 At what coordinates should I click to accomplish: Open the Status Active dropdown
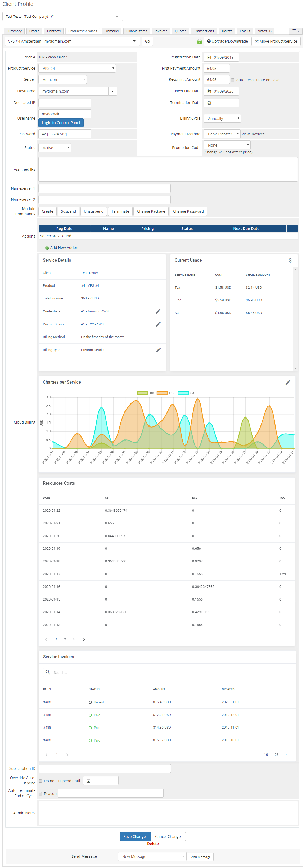(55, 148)
